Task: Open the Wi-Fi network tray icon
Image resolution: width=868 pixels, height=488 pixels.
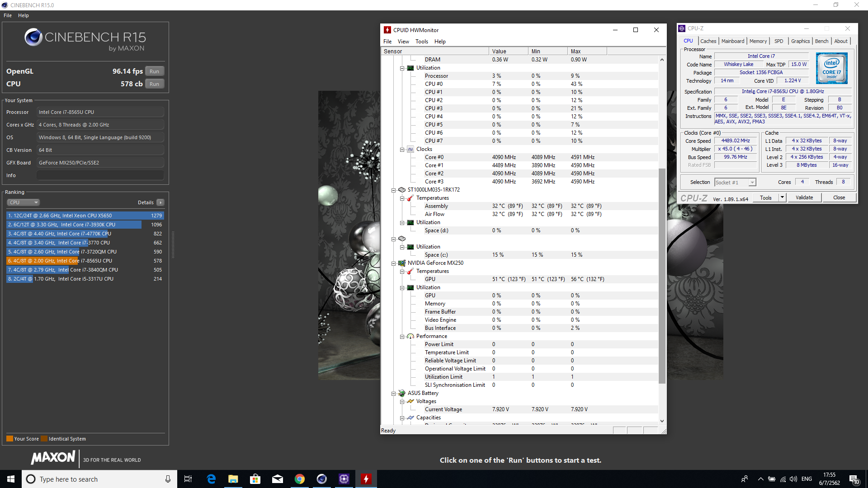Action: coord(783,479)
